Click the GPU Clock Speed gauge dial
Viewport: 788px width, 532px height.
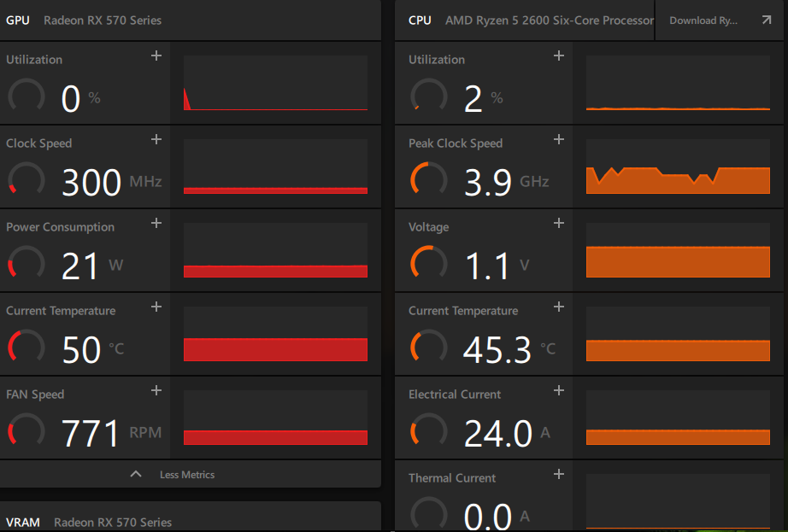[26, 179]
